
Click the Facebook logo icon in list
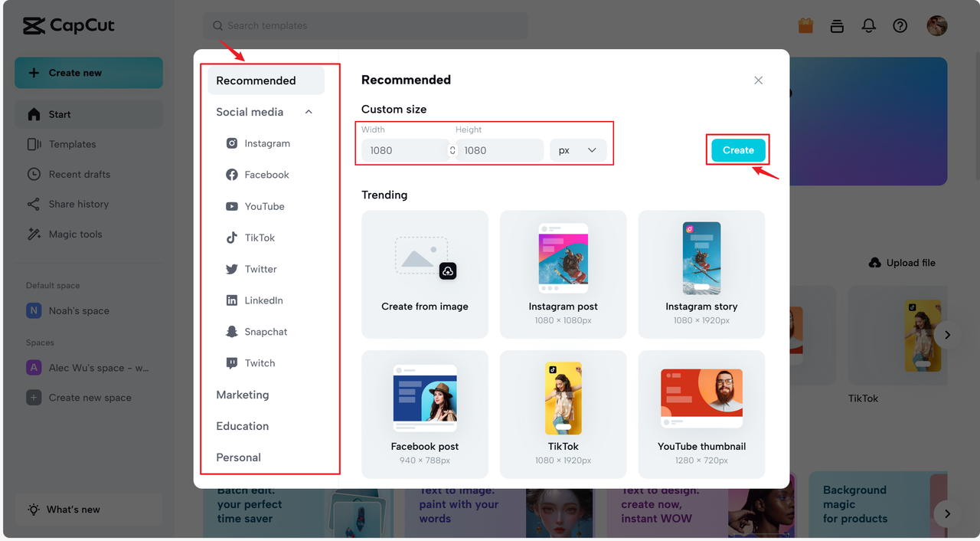coord(231,175)
